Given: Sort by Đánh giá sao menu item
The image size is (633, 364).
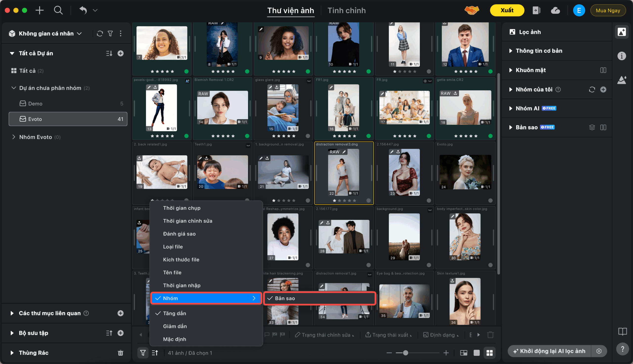Looking at the screenshot, I should (x=179, y=234).
